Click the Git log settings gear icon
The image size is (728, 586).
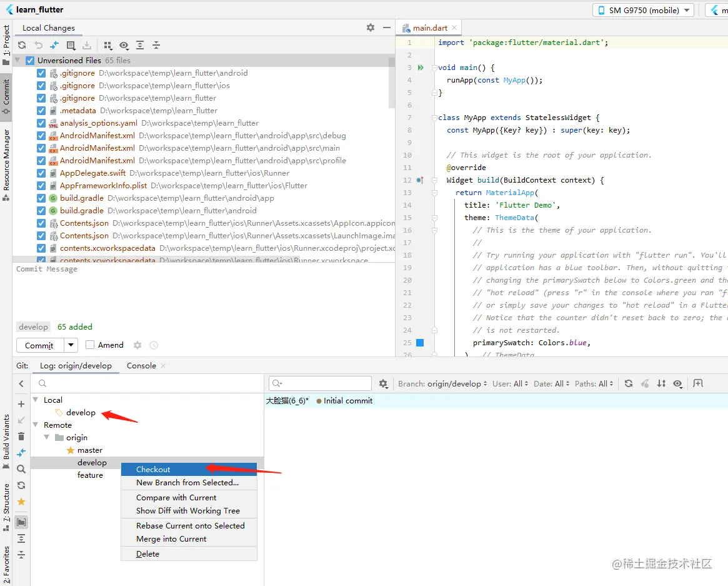click(x=383, y=383)
